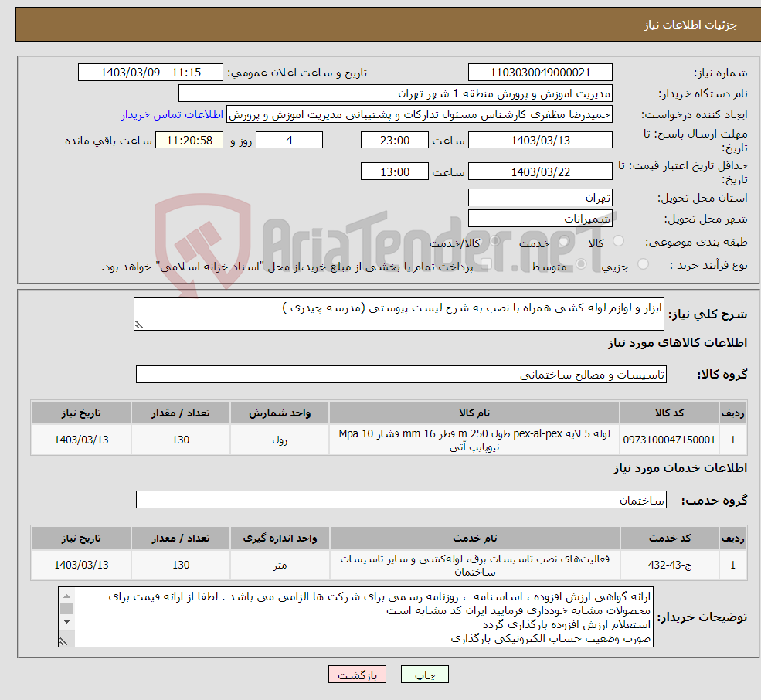This screenshot has width=761, height=700.
Task: Click the remaining time field 11:20:58
Action: [189, 141]
